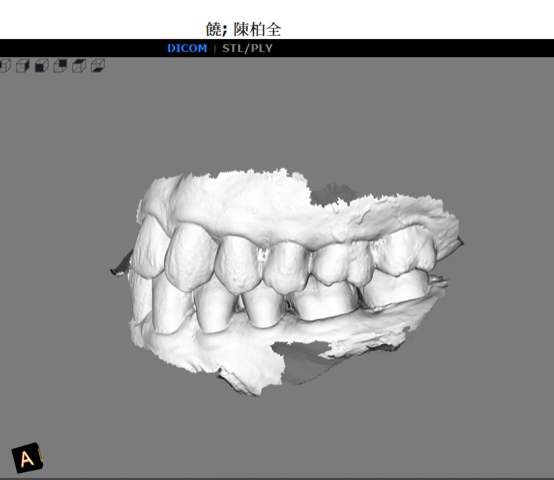Click the lower front incisor on the scan
Viewport: 554px width, 480px height.
pyautogui.click(x=170, y=304)
